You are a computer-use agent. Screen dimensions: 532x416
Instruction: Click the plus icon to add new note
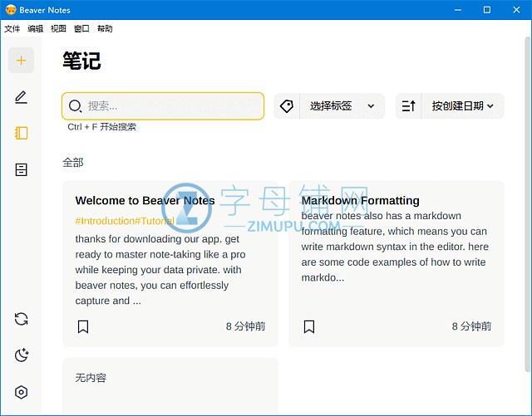click(x=22, y=61)
